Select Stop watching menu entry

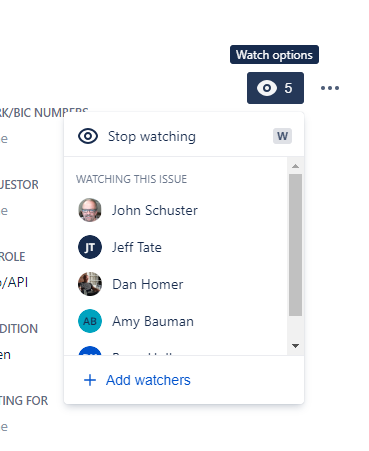click(x=184, y=136)
